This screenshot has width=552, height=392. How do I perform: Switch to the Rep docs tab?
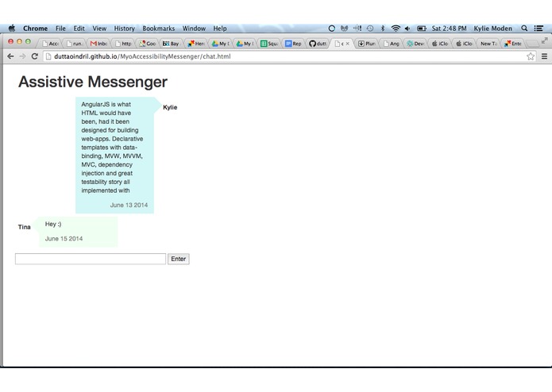pos(294,44)
